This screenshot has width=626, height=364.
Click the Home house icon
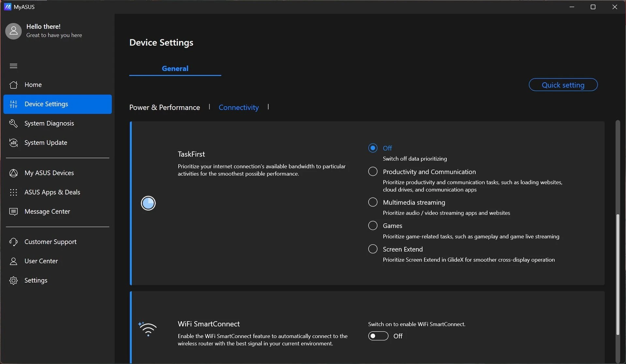[13, 85]
